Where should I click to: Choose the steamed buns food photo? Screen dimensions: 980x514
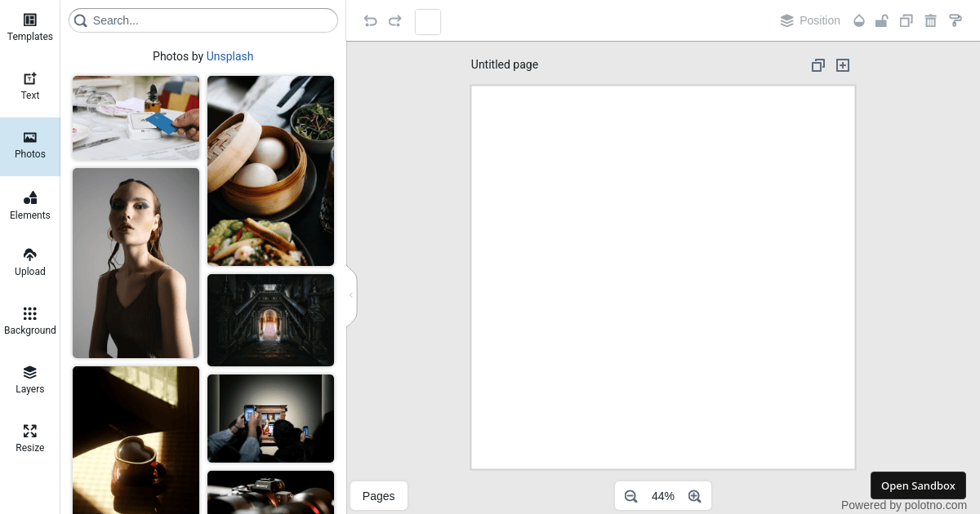pyautogui.click(x=271, y=171)
